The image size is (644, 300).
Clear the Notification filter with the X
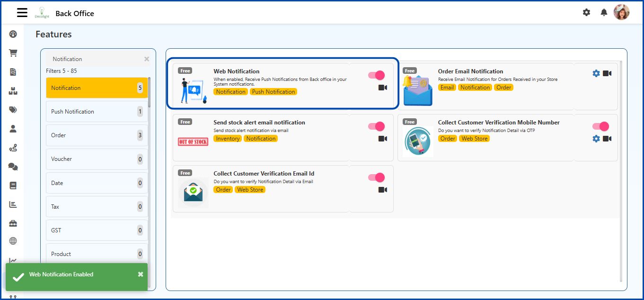tap(146, 59)
